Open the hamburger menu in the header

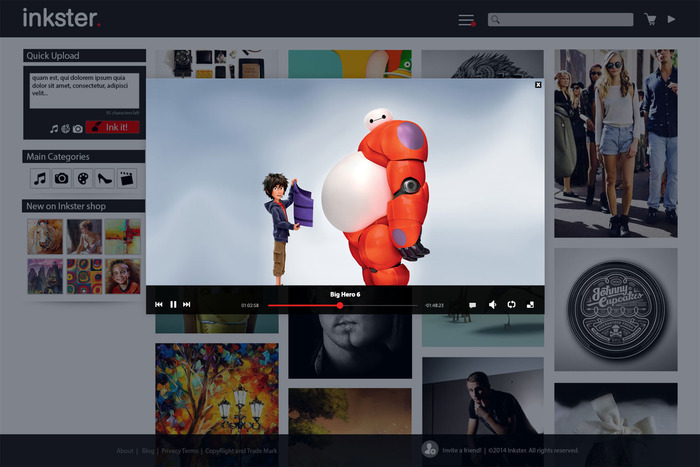[x=466, y=20]
